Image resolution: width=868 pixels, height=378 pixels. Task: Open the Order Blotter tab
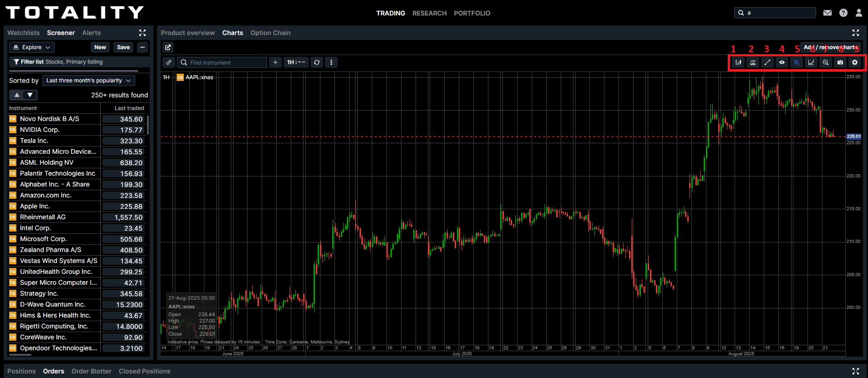pos(91,371)
